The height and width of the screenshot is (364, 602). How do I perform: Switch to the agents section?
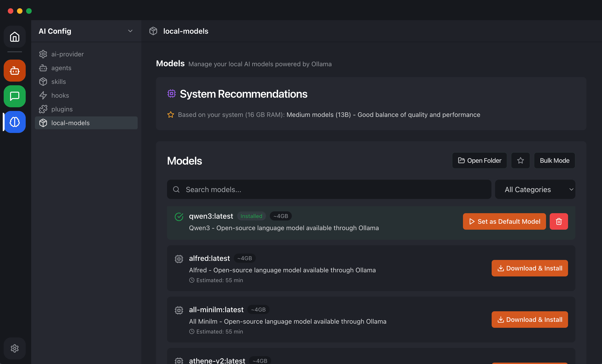click(61, 68)
